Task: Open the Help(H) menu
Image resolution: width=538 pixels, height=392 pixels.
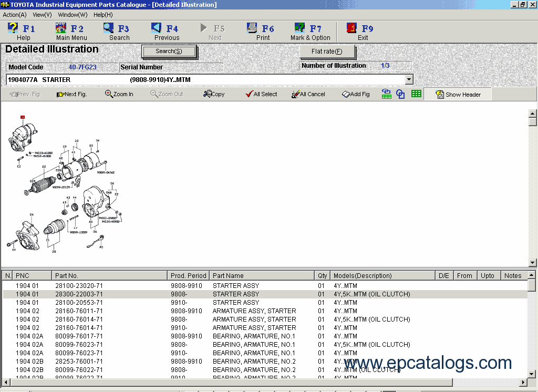Action: point(103,15)
